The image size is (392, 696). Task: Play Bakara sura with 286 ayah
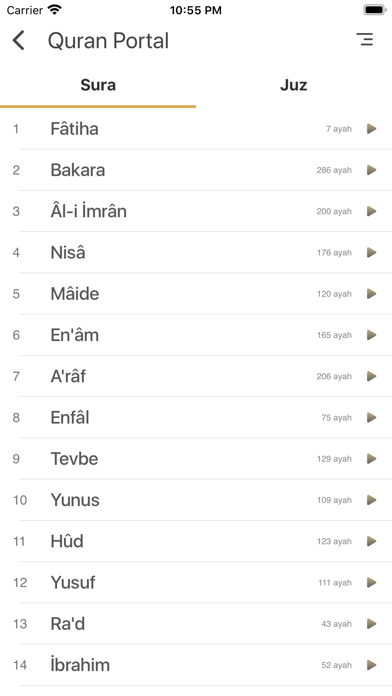click(x=372, y=170)
